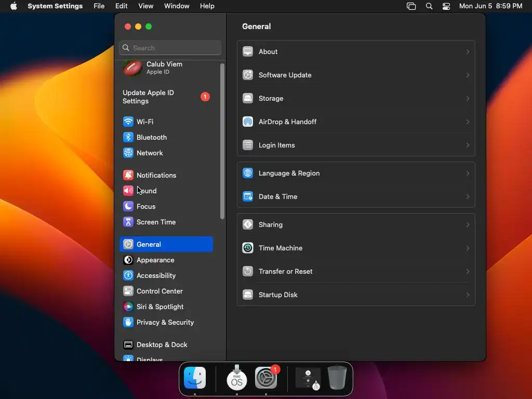
Task: Open minimized window thumbnail in Dock
Action: 308,378
